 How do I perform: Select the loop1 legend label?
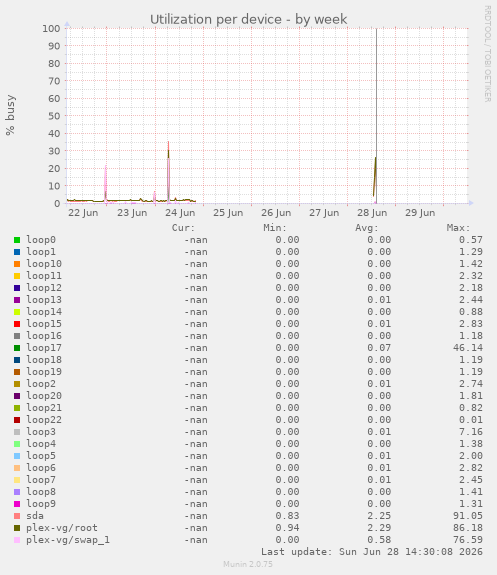(x=41, y=252)
